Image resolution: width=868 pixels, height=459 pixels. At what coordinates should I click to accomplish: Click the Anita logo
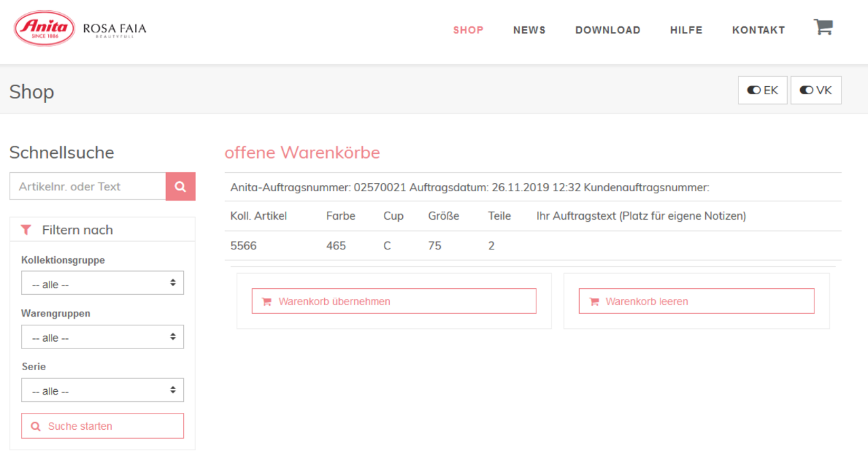coord(45,28)
